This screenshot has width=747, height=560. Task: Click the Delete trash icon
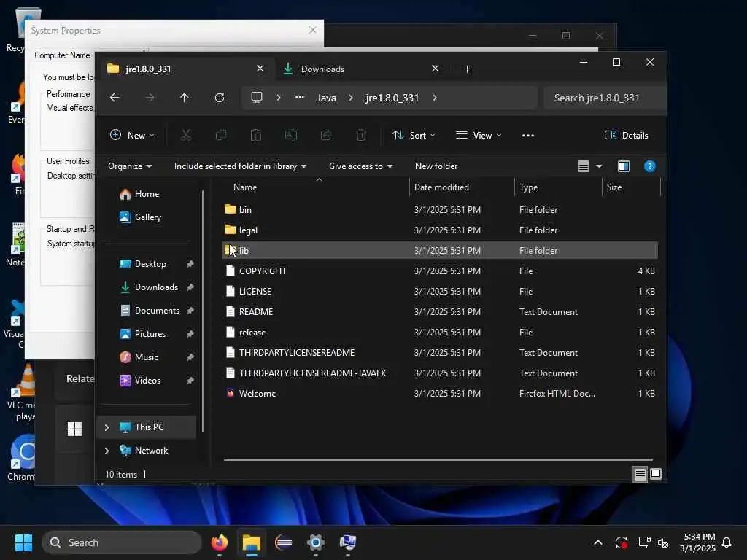(361, 135)
